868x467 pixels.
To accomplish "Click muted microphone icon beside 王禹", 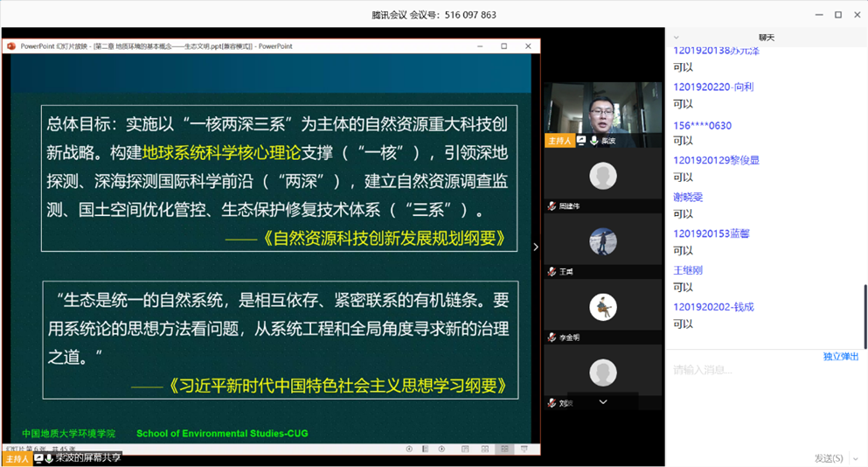I will pyautogui.click(x=552, y=272).
